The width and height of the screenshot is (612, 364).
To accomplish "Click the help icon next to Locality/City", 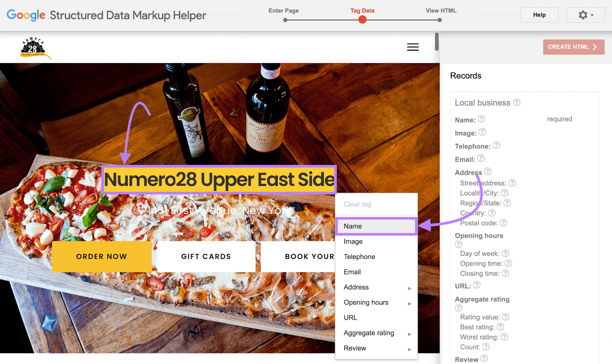I will point(505,193).
